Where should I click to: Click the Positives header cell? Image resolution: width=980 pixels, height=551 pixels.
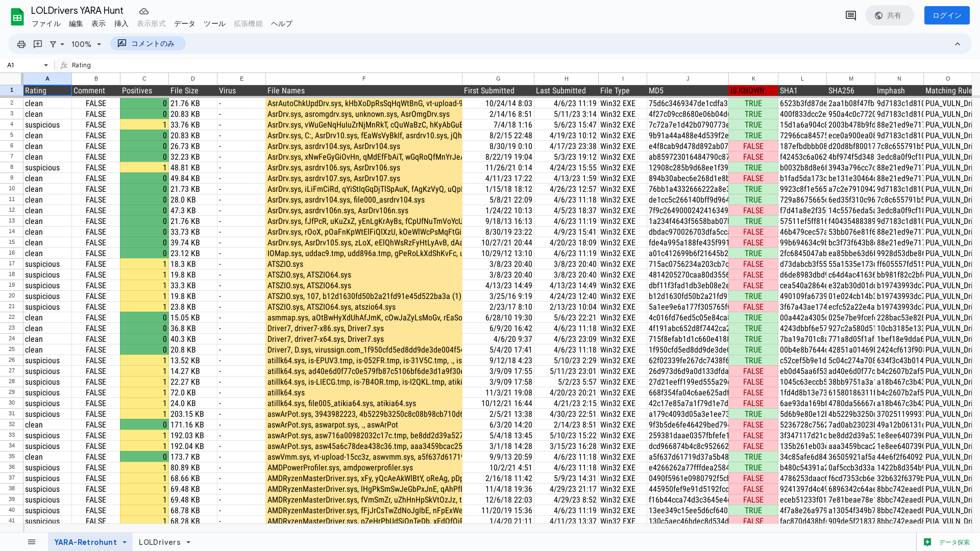click(x=144, y=90)
